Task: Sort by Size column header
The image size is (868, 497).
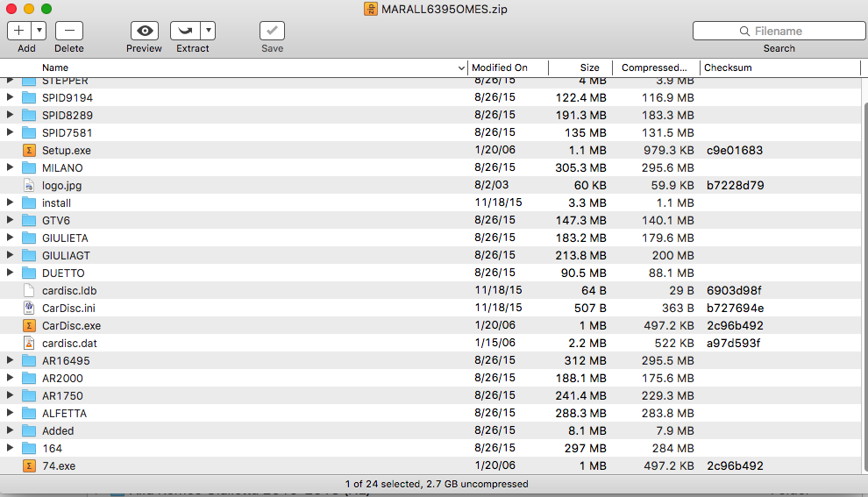Action: [x=580, y=67]
